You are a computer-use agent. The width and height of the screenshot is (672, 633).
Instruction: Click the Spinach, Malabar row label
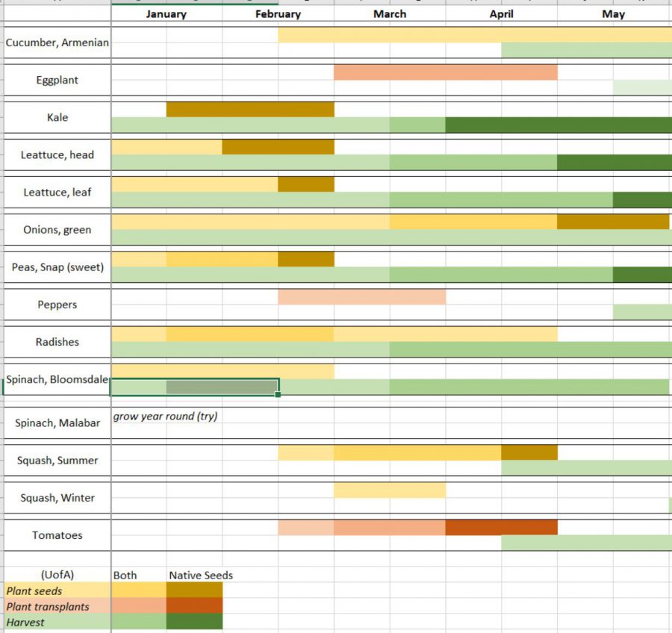tap(57, 423)
